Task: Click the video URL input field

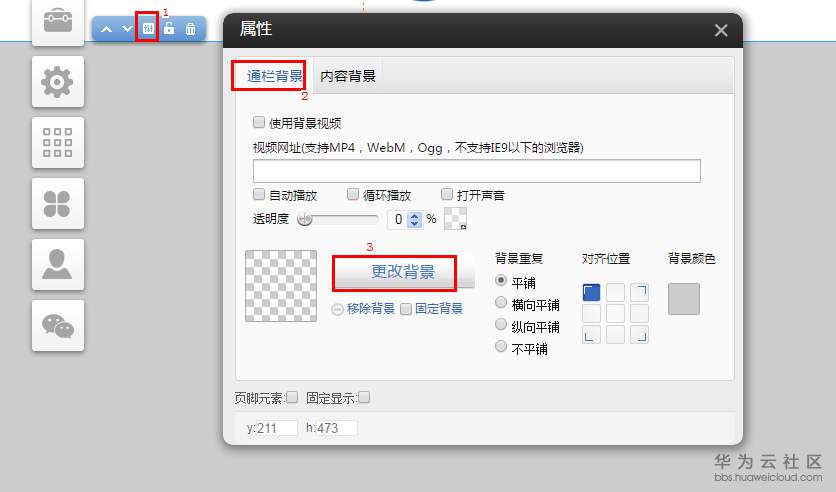Action: 477,171
